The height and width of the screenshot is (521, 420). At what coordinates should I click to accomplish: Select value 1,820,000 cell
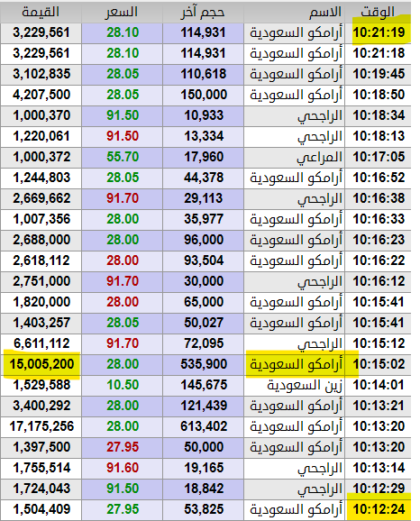point(41,302)
